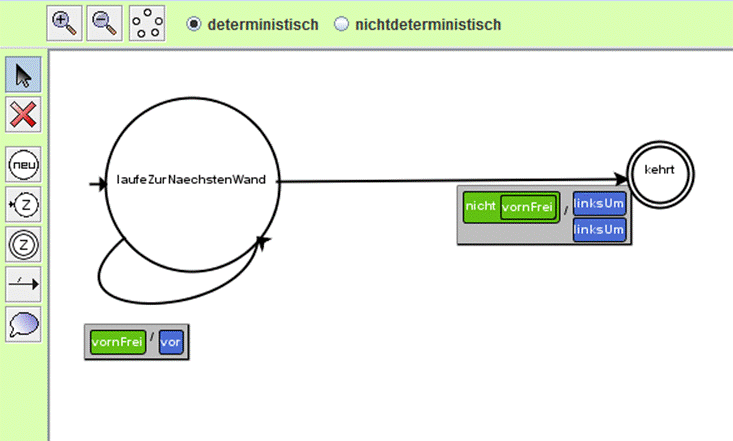Click the lower linksUm action block
The width and height of the screenshot is (733, 441).
(x=600, y=230)
